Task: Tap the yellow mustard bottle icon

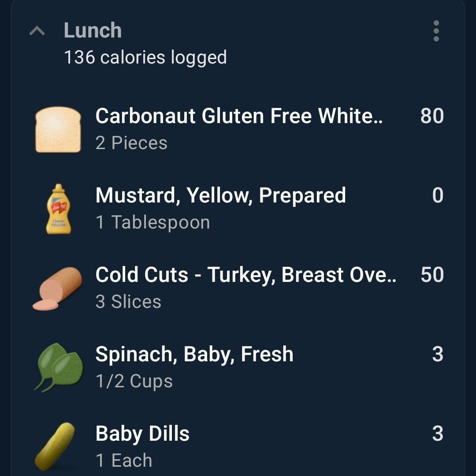Action: [x=59, y=209]
